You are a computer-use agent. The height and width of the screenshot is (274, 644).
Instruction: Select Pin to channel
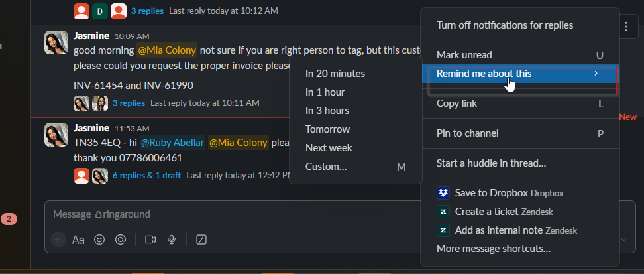(x=467, y=133)
